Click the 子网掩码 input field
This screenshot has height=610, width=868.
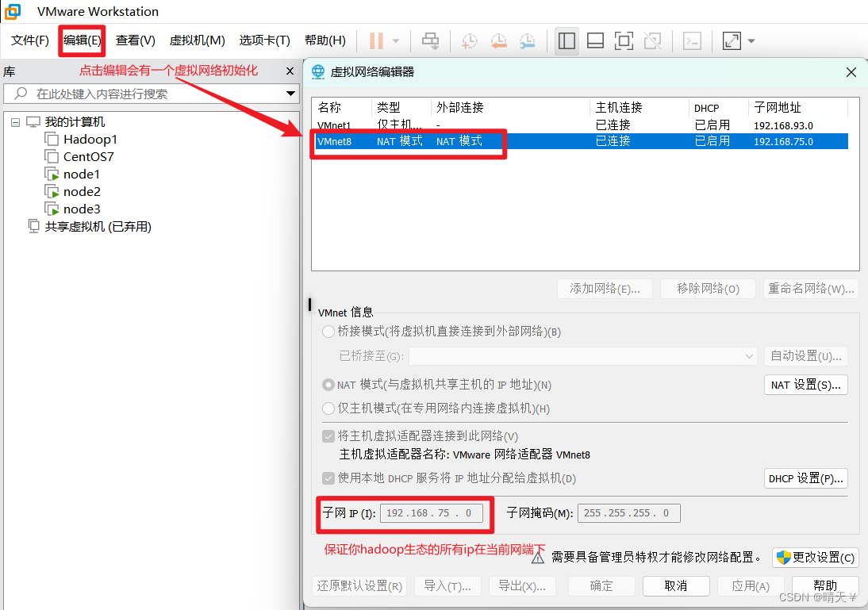click(x=629, y=513)
